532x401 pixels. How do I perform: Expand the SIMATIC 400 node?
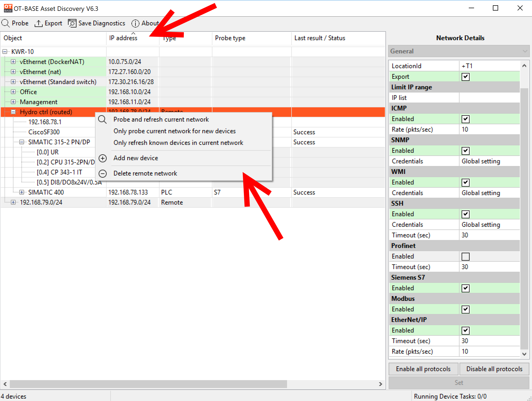22,192
